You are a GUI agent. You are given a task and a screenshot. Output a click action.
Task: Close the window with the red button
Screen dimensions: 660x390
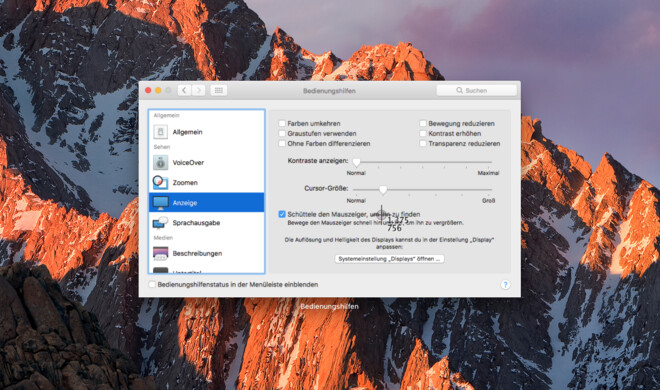pyautogui.click(x=148, y=90)
